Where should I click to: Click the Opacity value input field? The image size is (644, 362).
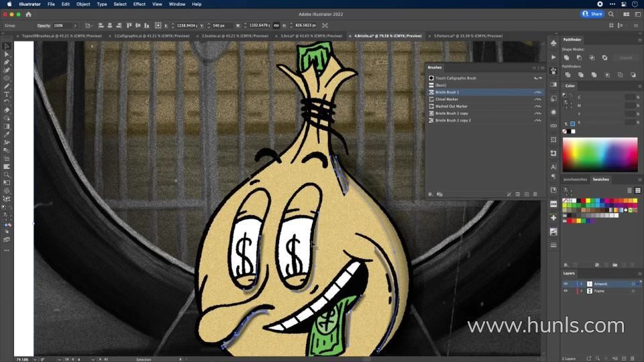(62, 25)
